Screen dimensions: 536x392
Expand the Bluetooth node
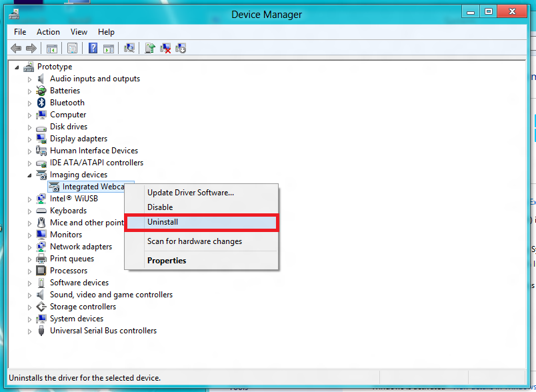coord(30,103)
